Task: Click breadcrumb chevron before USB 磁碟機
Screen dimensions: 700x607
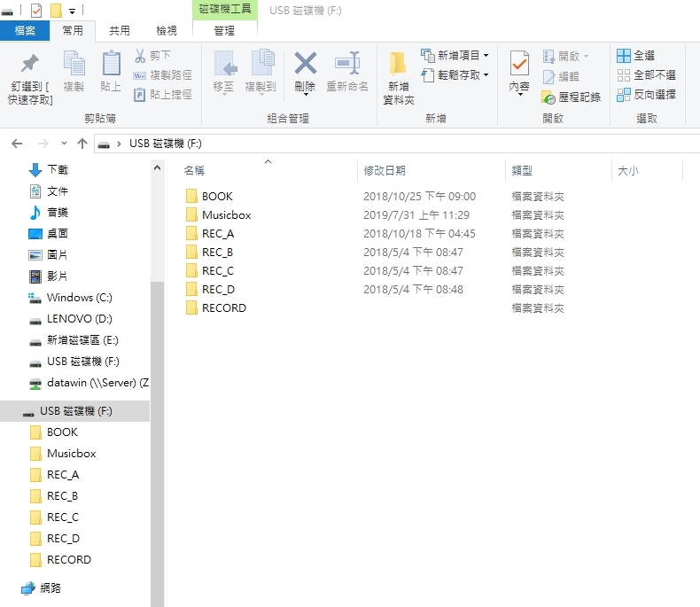Action: click(119, 144)
